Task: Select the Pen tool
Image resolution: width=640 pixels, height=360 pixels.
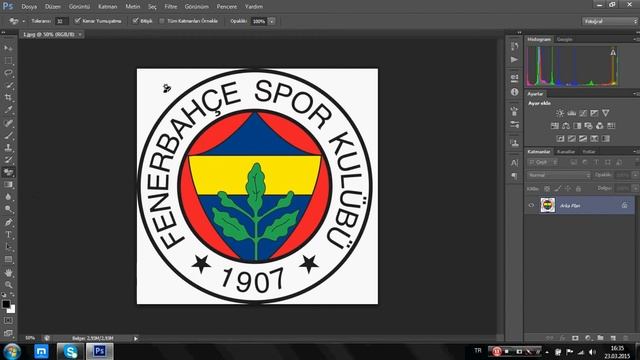Action: click(x=8, y=222)
